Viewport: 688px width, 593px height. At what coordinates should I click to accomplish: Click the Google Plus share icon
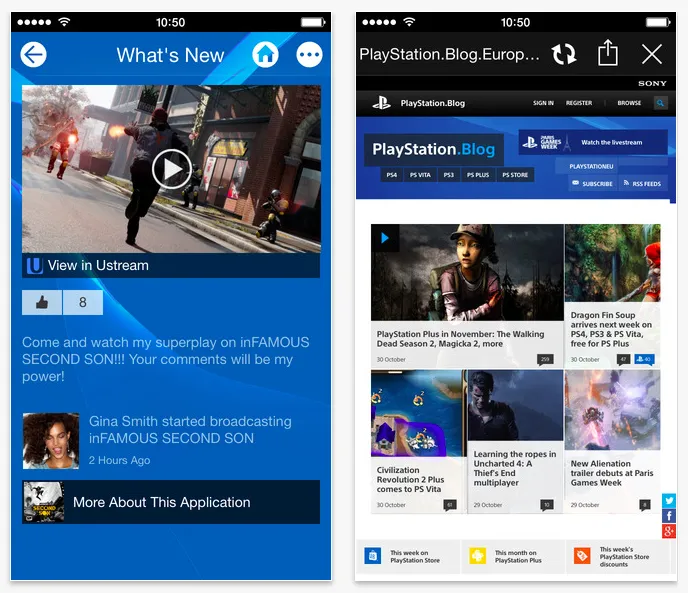click(669, 531)
